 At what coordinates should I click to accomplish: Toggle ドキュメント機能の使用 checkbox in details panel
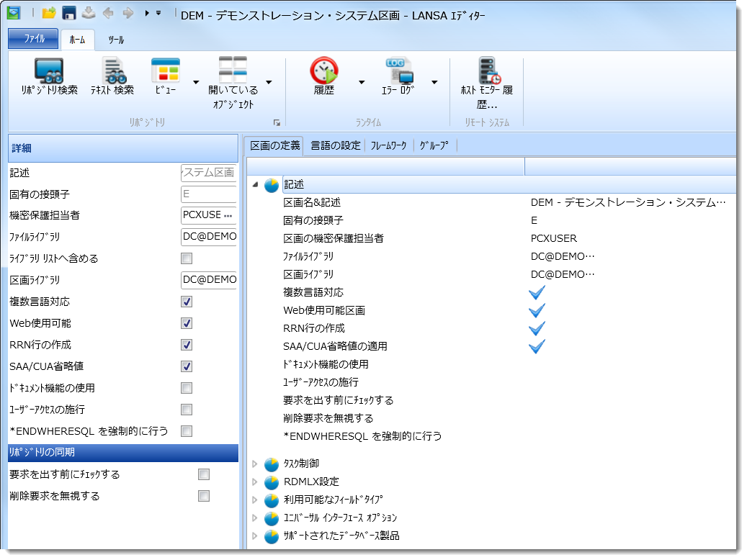(x=187, y=388)
